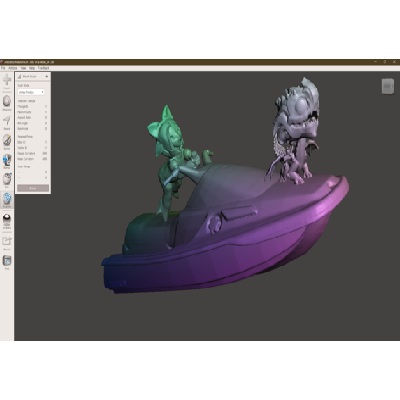This screenshot has height=400, width=400.
Task: Click the Export icon in sidebar
Action: pos(7,241)
